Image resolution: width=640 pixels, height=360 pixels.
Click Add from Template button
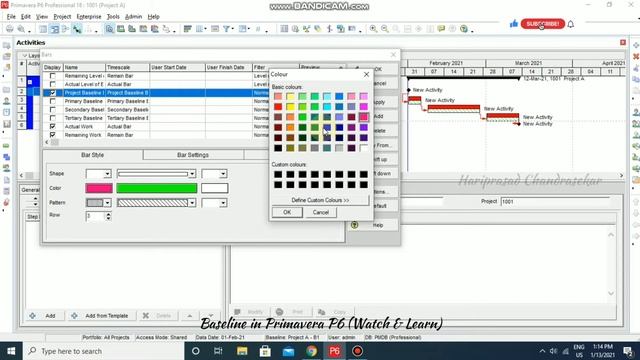pyautogui.click(x=100, y=316)
